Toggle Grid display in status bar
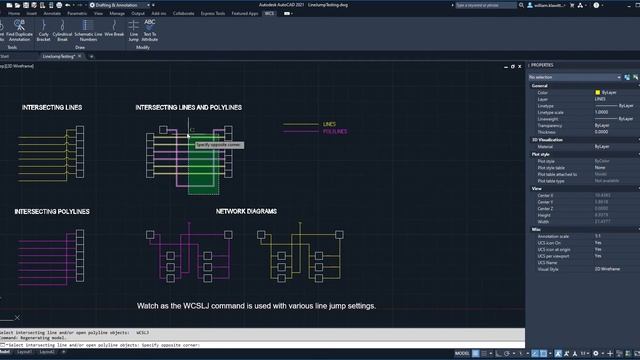Screen dimensions: 640x360 476,353
